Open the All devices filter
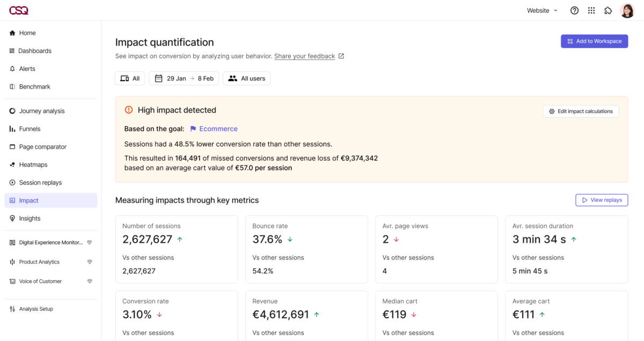Viewport: 644px width, 341px height. click(x=129, y=78)
